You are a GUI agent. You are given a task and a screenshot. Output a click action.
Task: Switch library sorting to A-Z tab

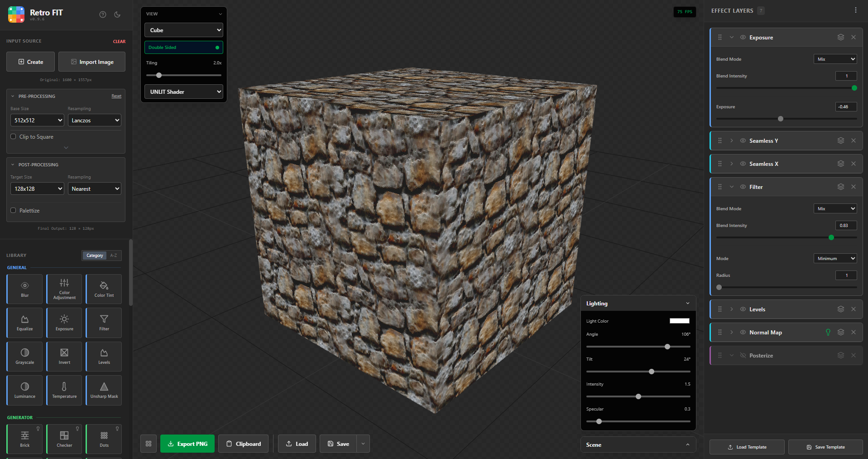[x=114, y=256]
